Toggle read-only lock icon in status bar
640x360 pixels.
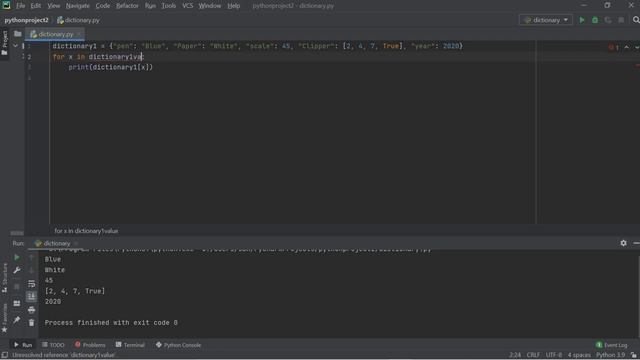coord(633,355)
